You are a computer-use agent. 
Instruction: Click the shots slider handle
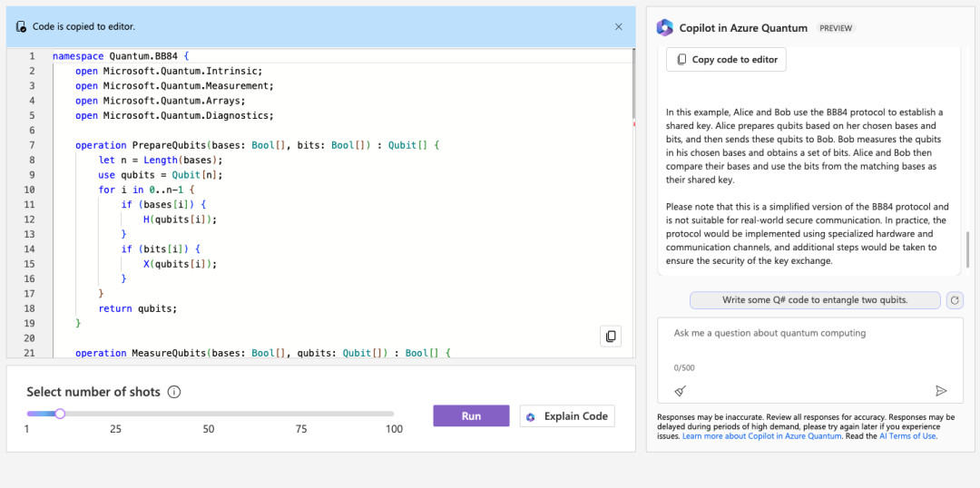pos(60,414)
